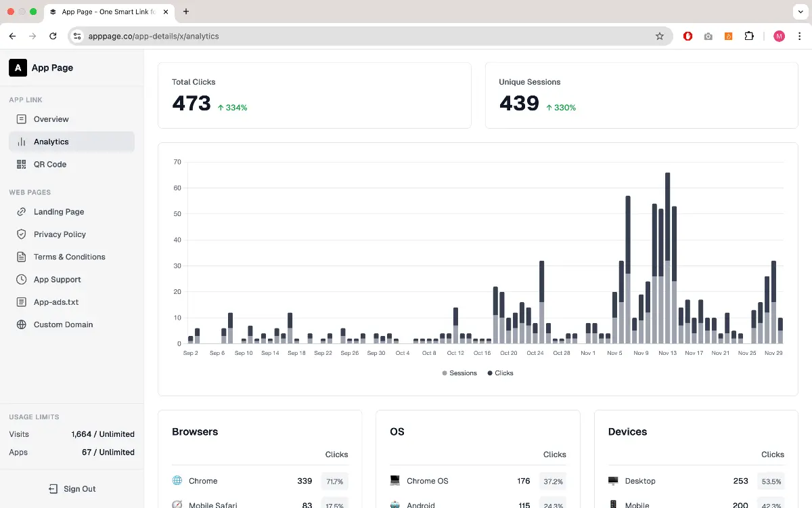Click the Nov 13 peak bar

tap(668, 257)
